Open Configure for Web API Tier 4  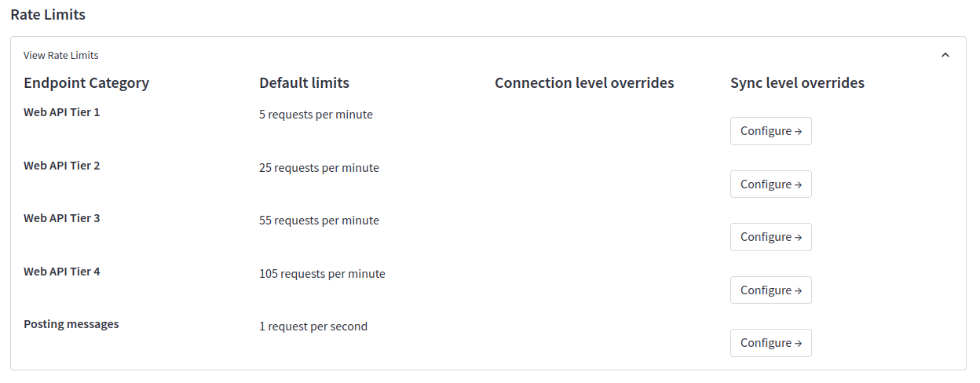click(770, 290)
